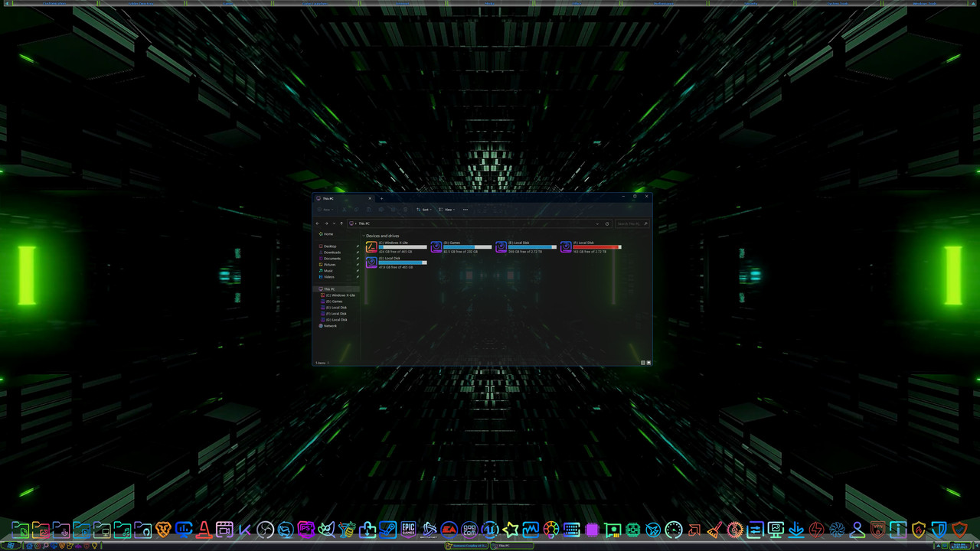980x551 pixels.
Task: Open Steam from the dock
Action: click(x=387, y=529)
